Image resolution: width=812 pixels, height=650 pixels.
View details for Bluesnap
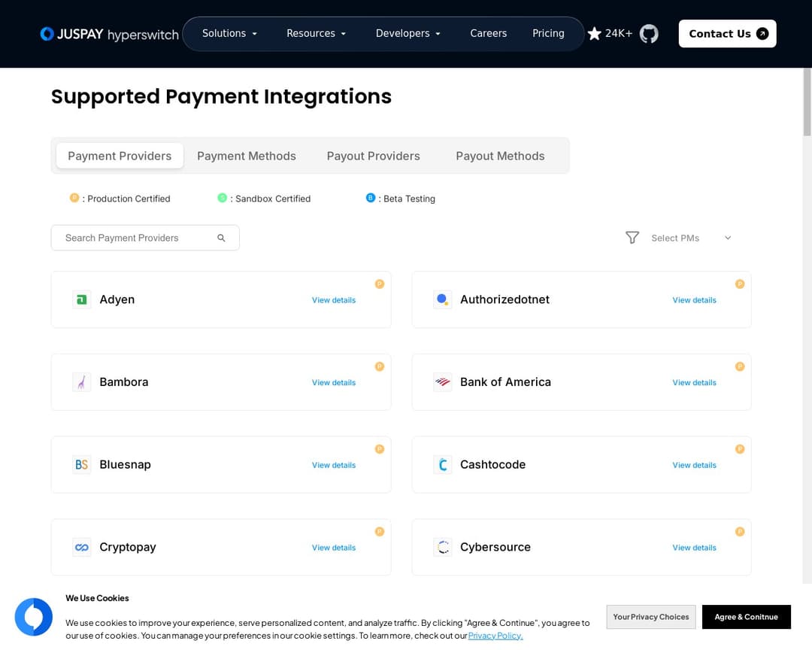point(334,465)
